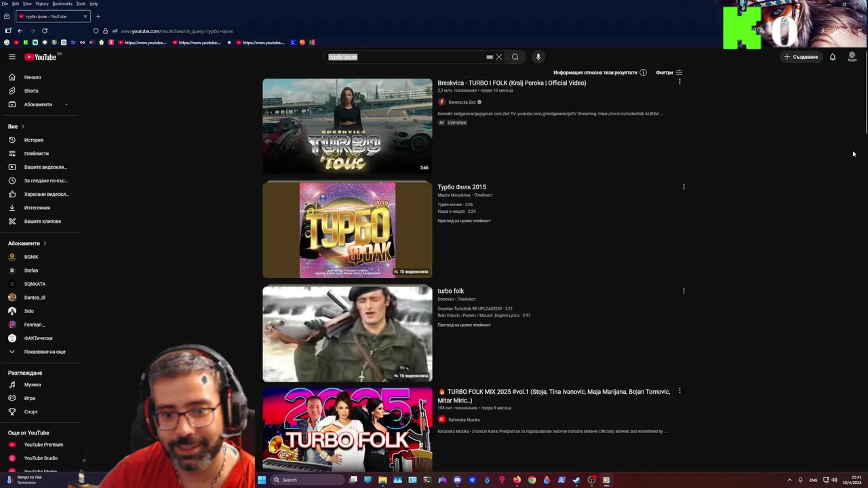Open the Турбо Фолк 2015 playlist thumbnail
Image resolution: width=868 pixels, height=488 pixels.
(347, 230)
